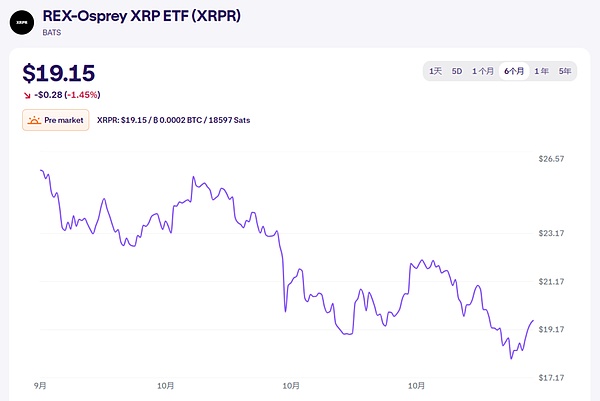Screen dimensions: 600x401
Task: Click the $23.17 y-axis label
Action: (552, 233)
